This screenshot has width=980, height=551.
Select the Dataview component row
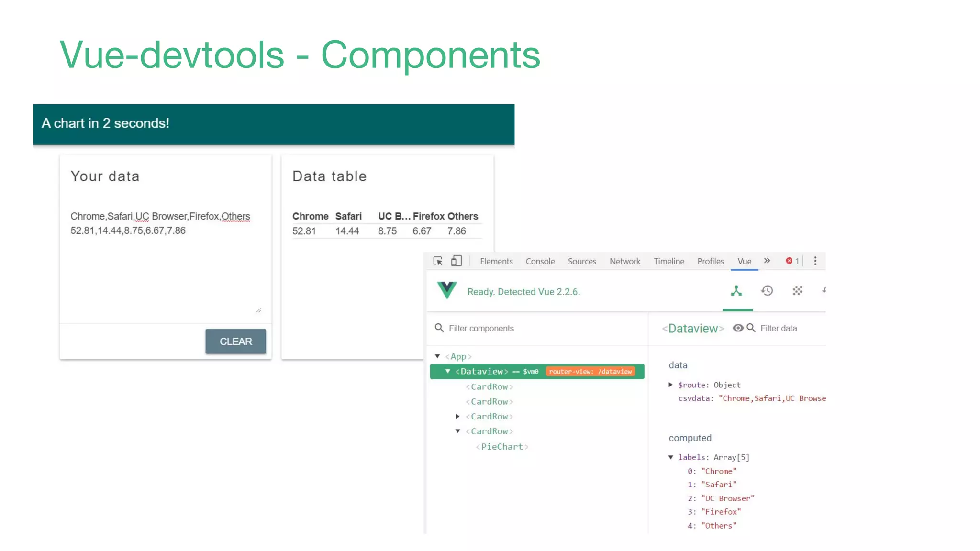click(537, 371)
